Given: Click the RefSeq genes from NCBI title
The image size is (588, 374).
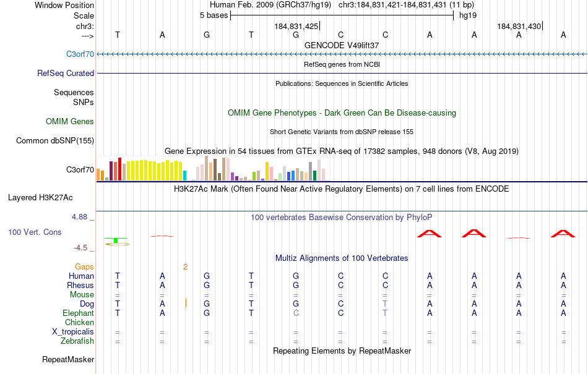Looking at the screenshot, I should [x=342, y=64].
